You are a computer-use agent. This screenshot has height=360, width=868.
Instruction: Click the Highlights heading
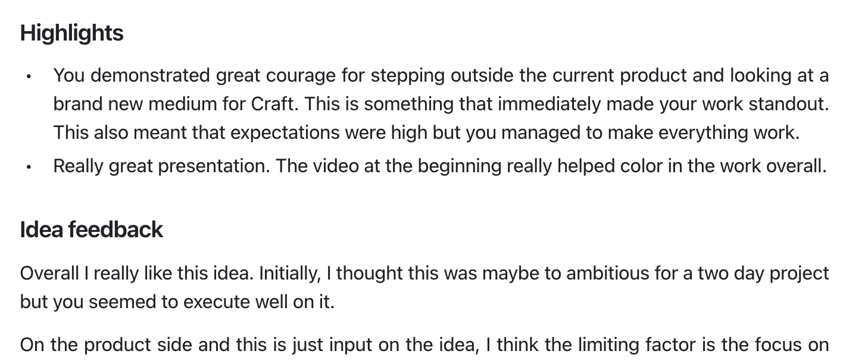click(x=71, y=33)
